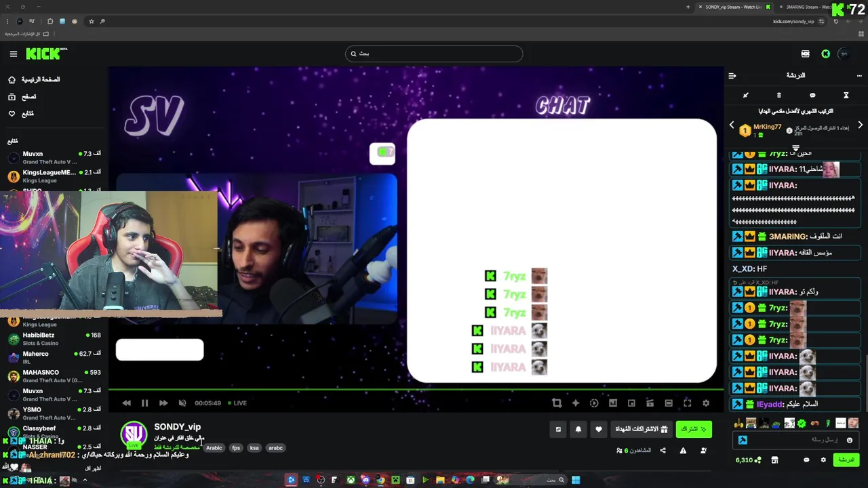
Task: Click the crop/clip icon in player controls
Action: click(557, 403)
